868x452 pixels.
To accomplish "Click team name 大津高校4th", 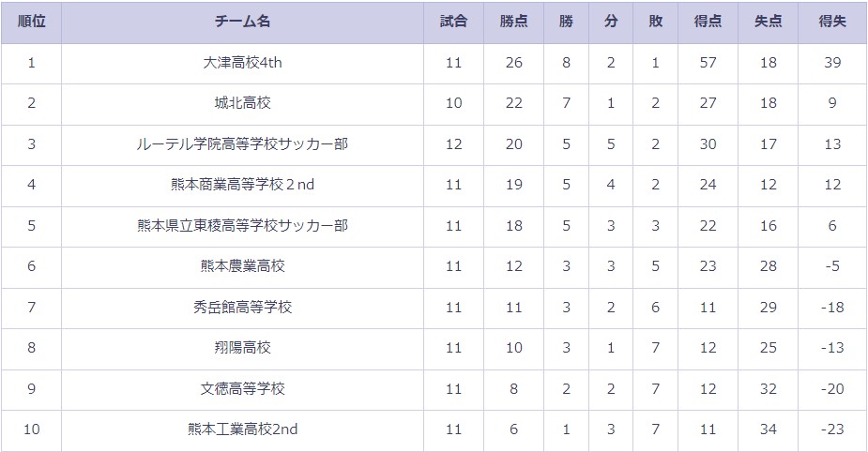I will [x=242, y=63].
